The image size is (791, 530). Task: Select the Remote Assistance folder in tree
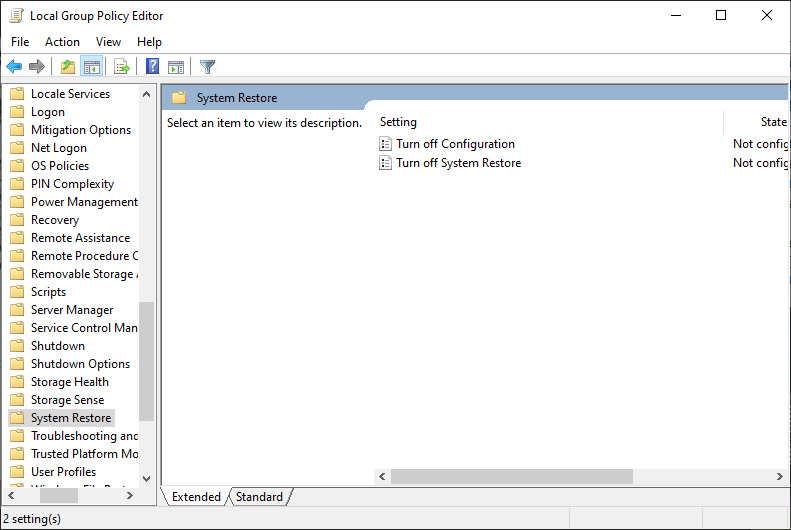tap(80, 238)
